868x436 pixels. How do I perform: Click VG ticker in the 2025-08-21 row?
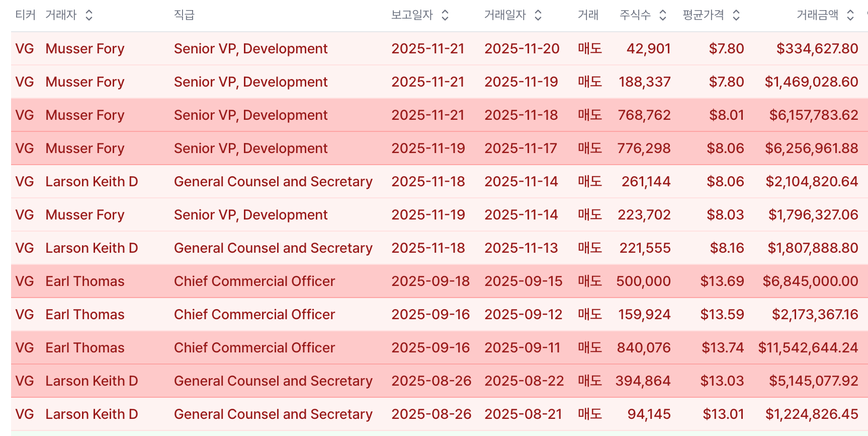(x=25, y=414)
